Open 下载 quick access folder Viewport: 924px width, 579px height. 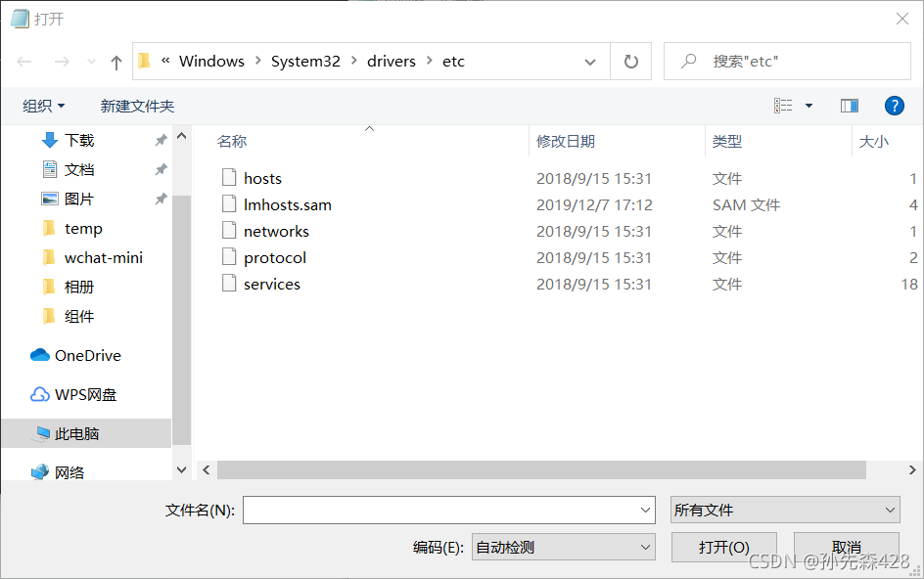(79, 140)
